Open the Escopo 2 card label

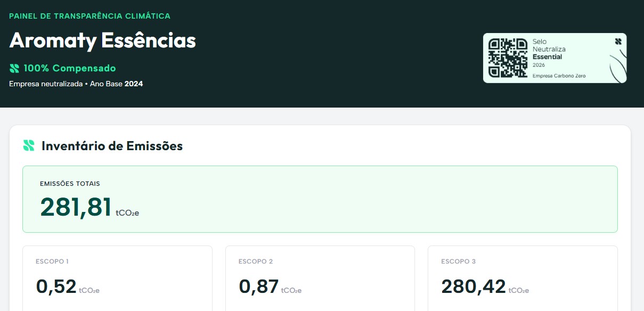256,261
